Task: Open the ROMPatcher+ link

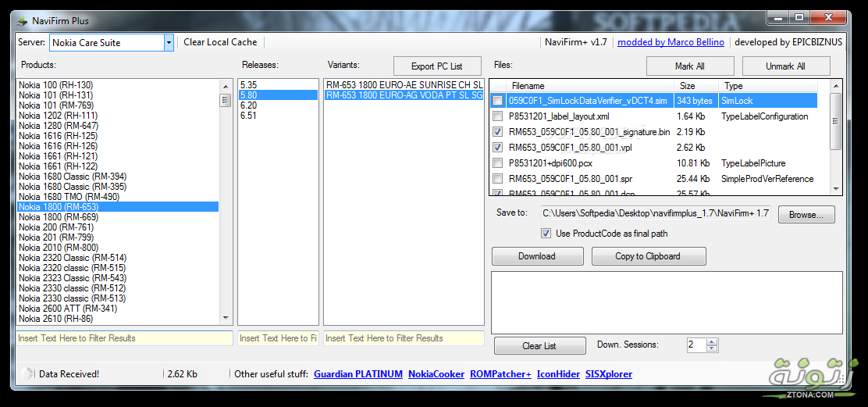Action: [x=500, y=373]
